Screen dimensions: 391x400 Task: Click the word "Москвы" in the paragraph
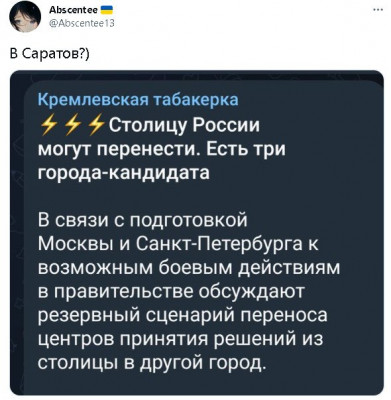pyautogui.click(x=76, y=245)
